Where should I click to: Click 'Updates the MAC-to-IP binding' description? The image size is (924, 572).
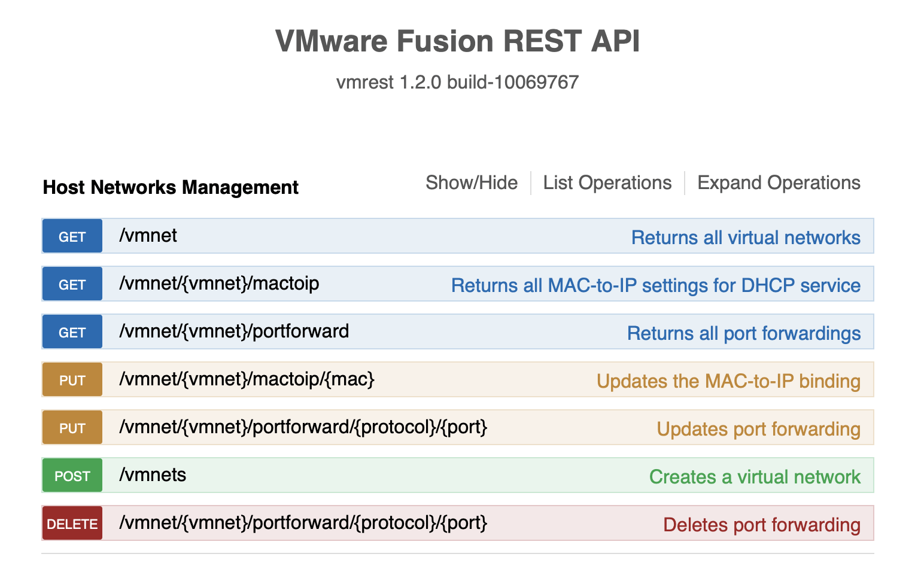pyautogui.click(x=728, y=381)
